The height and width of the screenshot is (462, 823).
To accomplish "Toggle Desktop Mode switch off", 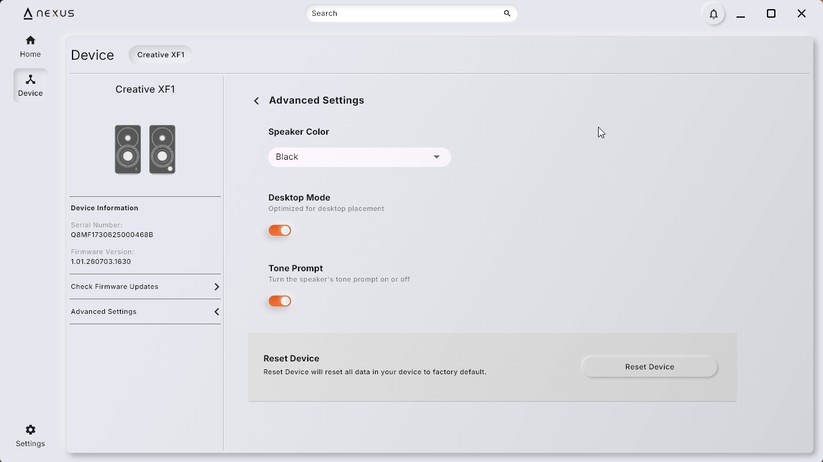I will pyautogui.click(x=280, y=230).
